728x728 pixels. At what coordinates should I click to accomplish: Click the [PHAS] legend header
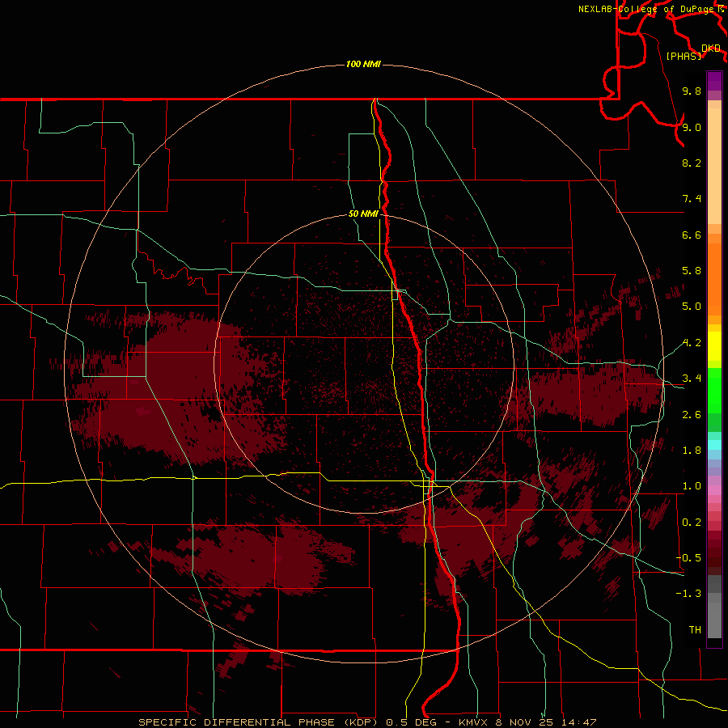click(684, 56)
